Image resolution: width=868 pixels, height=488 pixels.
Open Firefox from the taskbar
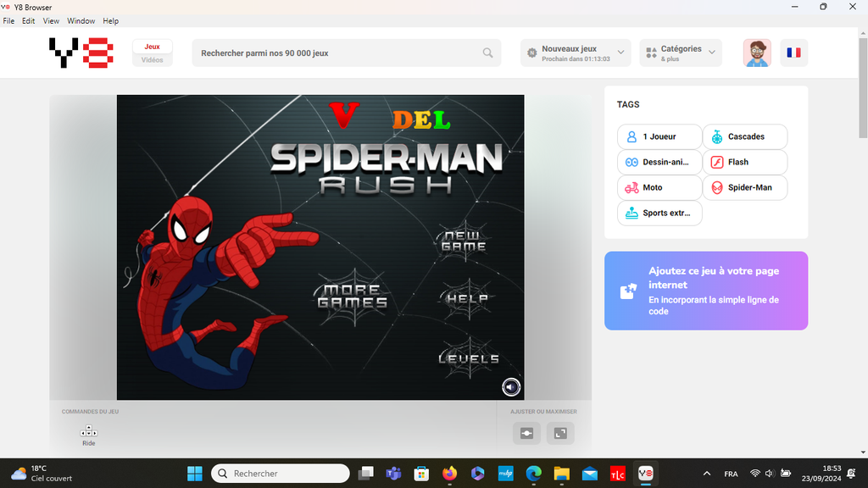point(448,474)
